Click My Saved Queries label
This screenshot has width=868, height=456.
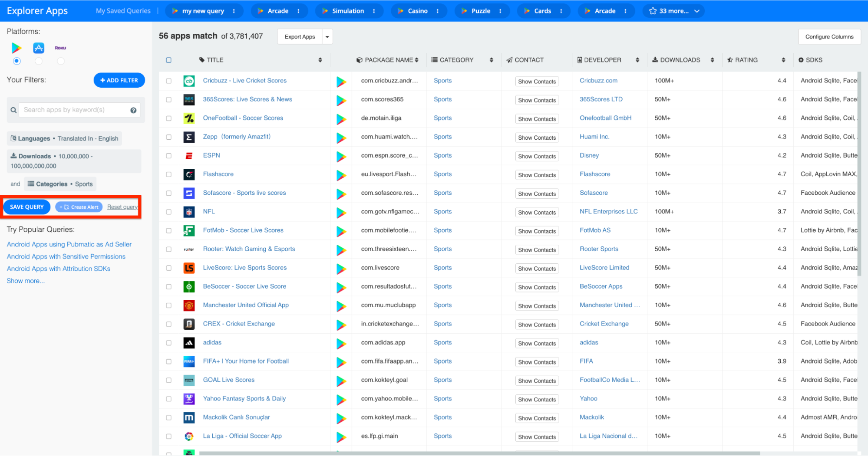pos(123,11)
